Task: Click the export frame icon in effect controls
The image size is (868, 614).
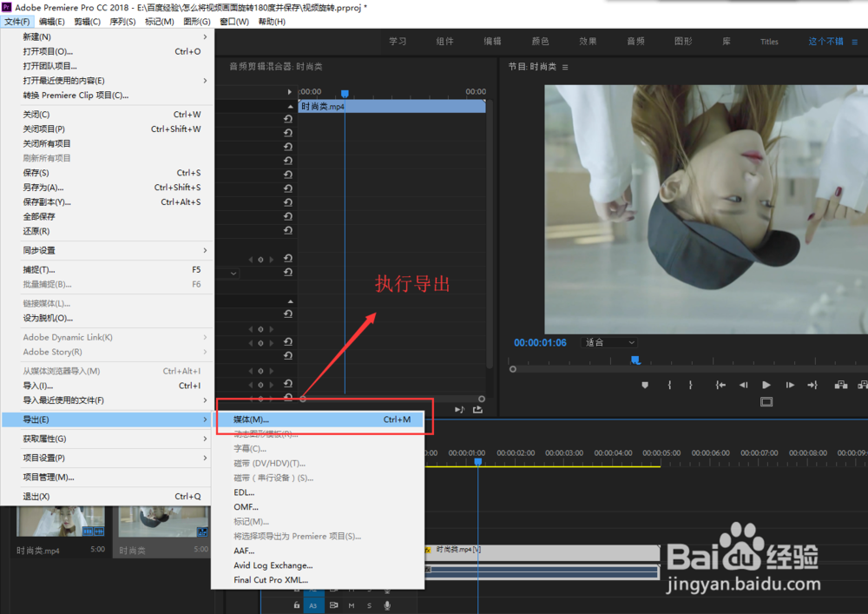Action: (x=477, y=410)
